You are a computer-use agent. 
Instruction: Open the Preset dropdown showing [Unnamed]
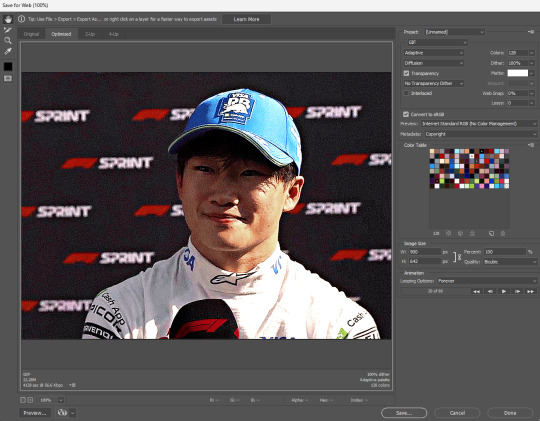pyautogui.click(x=454, y=32)
